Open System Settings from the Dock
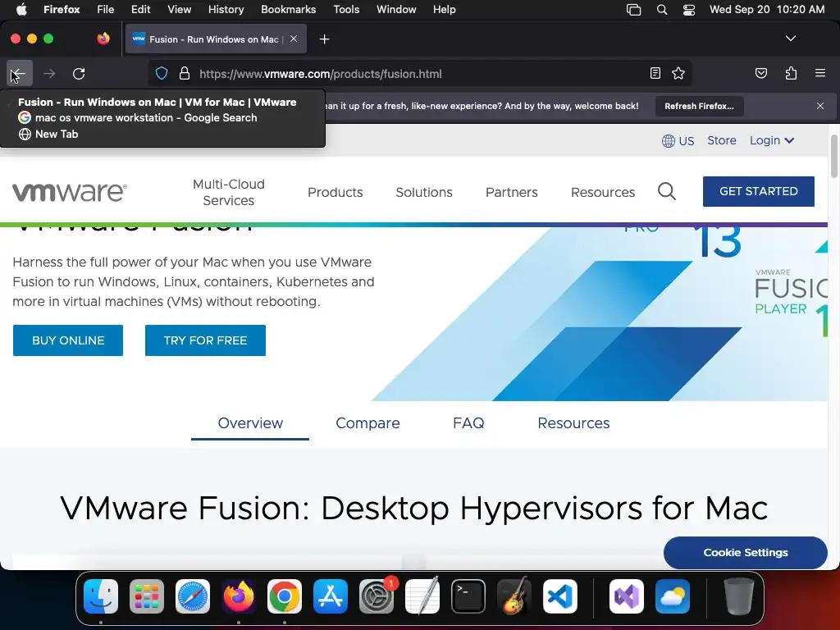Viewport: 840px width, 630px height. click(x=376, y=596)
